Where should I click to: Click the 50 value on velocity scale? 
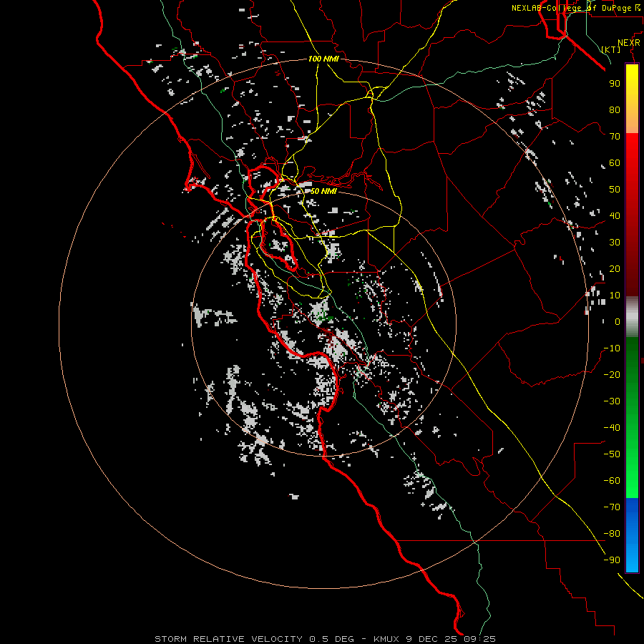[615, 190]
